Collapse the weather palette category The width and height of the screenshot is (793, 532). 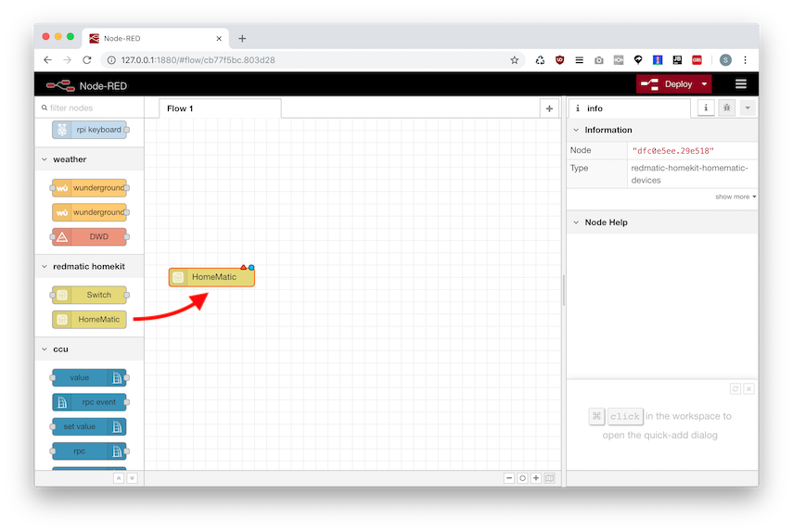[44, 159]
